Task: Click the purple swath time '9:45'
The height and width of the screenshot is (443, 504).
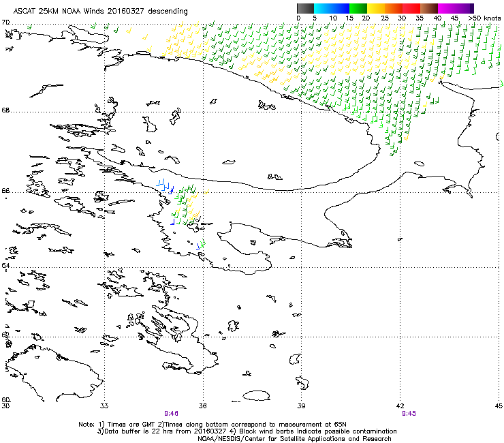Action: coord(409,414)
